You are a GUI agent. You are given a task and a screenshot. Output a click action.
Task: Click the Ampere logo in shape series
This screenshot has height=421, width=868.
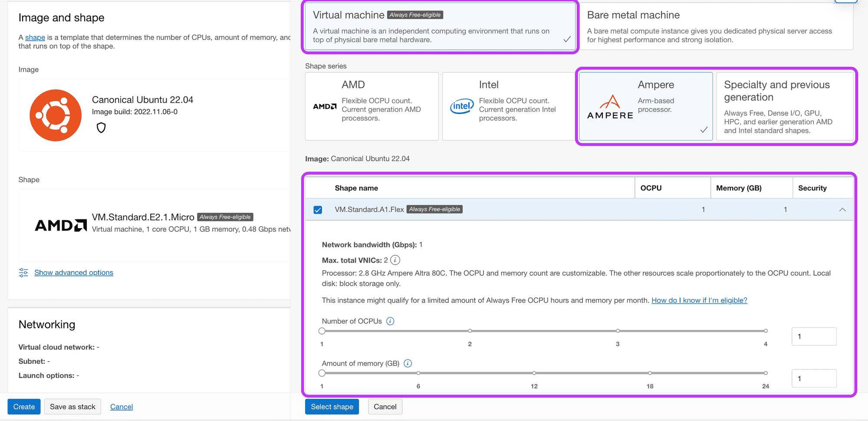[610, 107]
